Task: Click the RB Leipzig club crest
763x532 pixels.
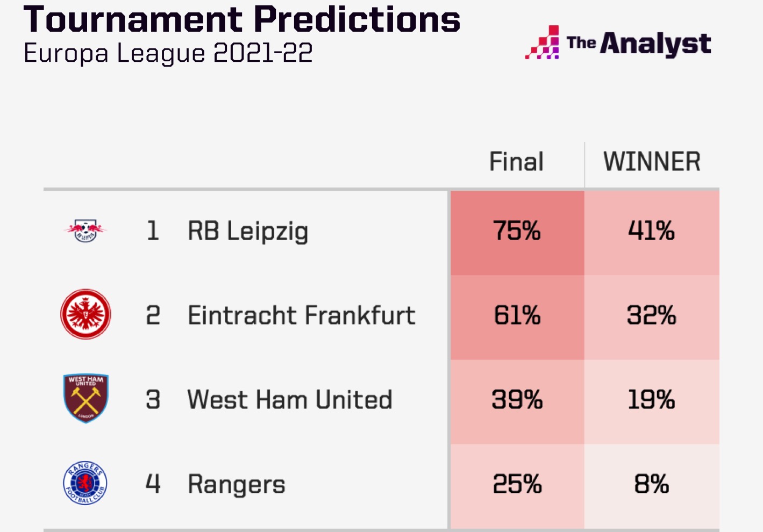Action: pos(85,231)
